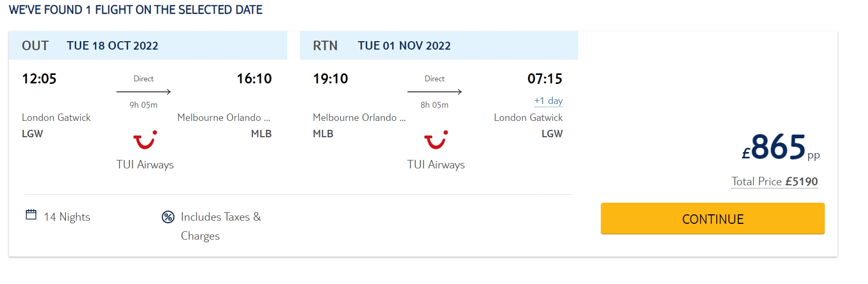
Task: Click the +1 day arrival link
Action: [x=548, y=101]
